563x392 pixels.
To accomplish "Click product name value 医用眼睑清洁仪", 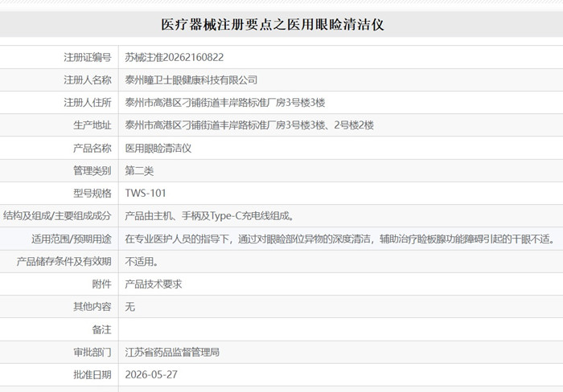I will [x=158, y=148].
